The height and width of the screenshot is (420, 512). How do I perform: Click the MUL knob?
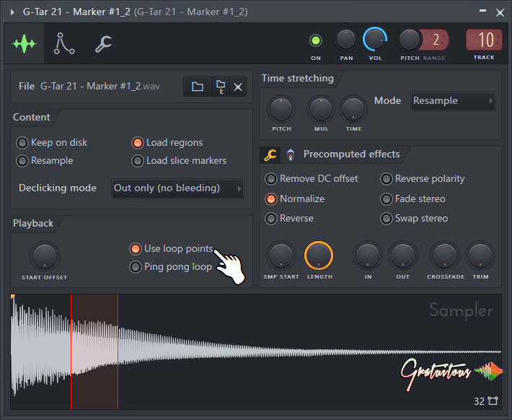(x=321, y=109)
